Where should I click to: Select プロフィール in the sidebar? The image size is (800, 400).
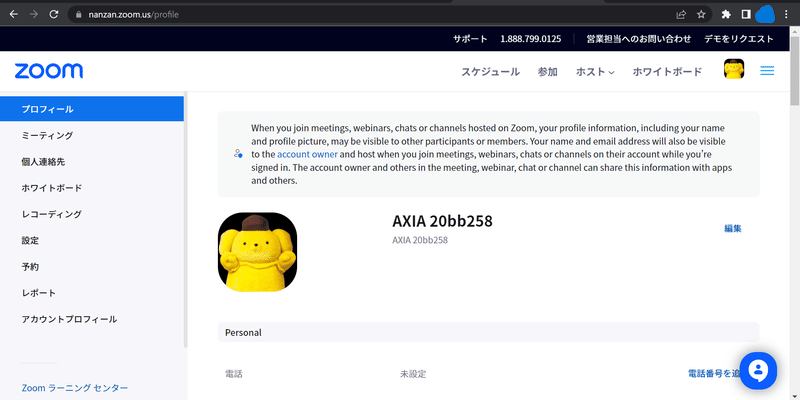pyautogui.click(x=92, y=109)
